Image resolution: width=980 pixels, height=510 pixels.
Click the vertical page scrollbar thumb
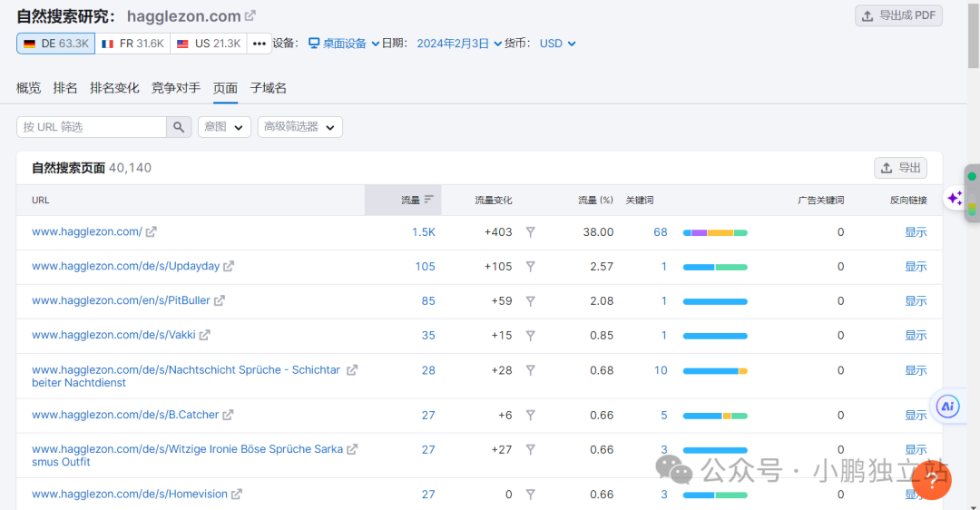[x=973, y=34]
